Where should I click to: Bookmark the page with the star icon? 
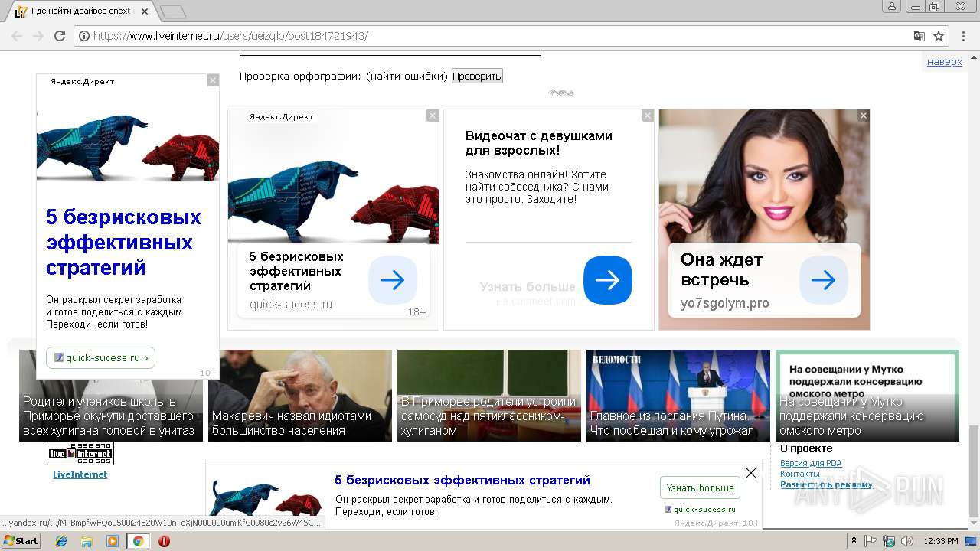(939, 36)
